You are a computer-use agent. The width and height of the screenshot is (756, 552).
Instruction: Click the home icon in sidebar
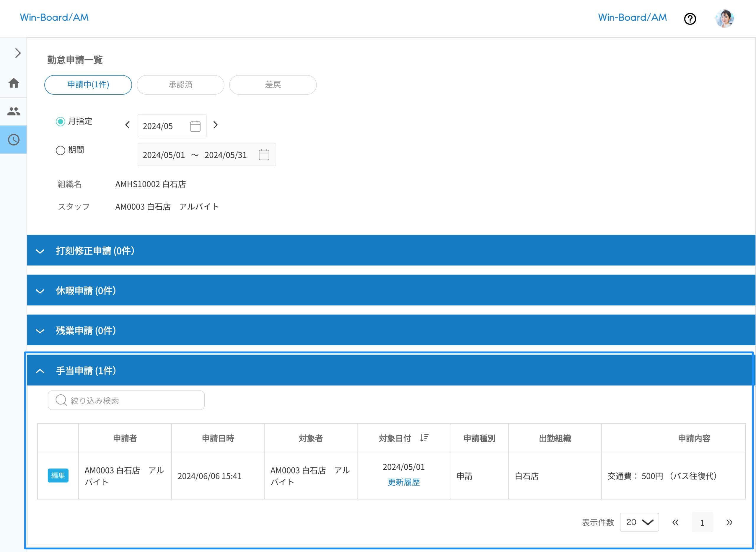pos(14,83)
